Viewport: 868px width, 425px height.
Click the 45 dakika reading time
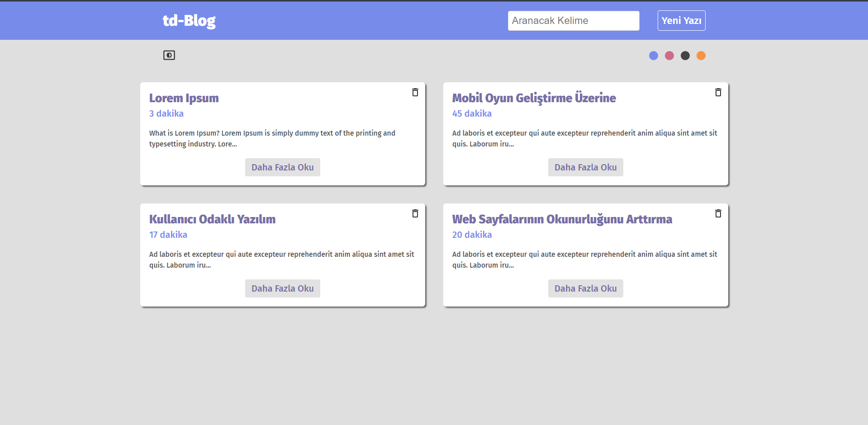[x=472, y=113]
